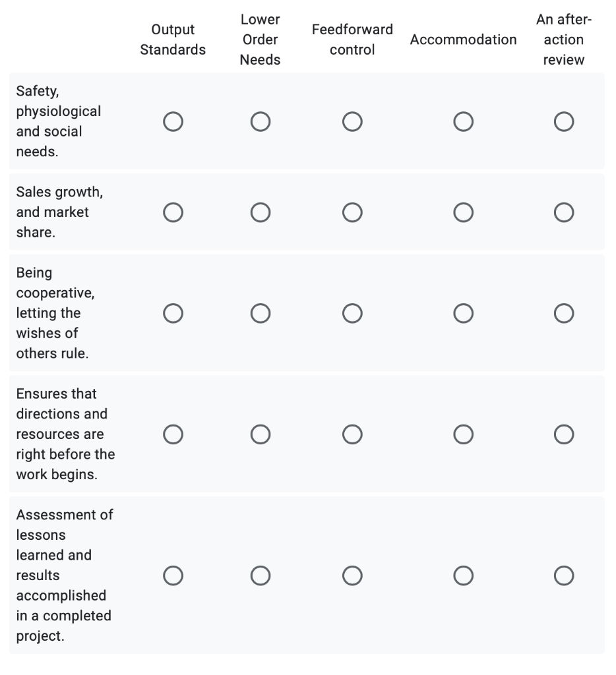Select Accommodation for the Sales growth row
This screenshot has width=616, height=675.
(x=464, y=212)
